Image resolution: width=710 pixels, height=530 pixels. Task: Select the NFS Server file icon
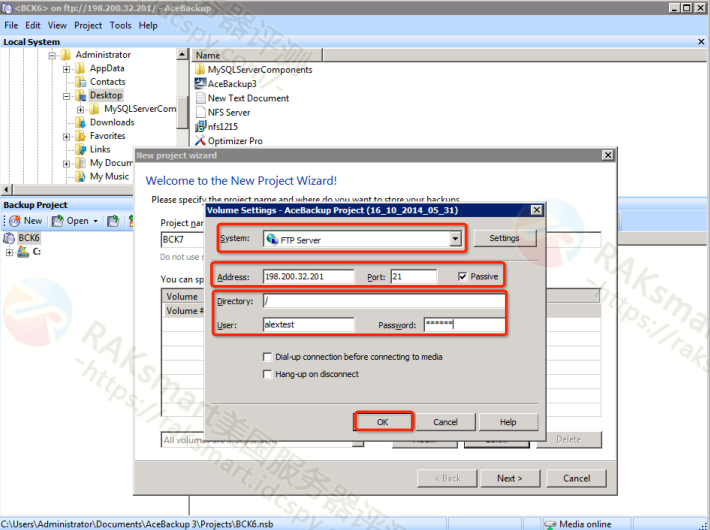(200, 112)
